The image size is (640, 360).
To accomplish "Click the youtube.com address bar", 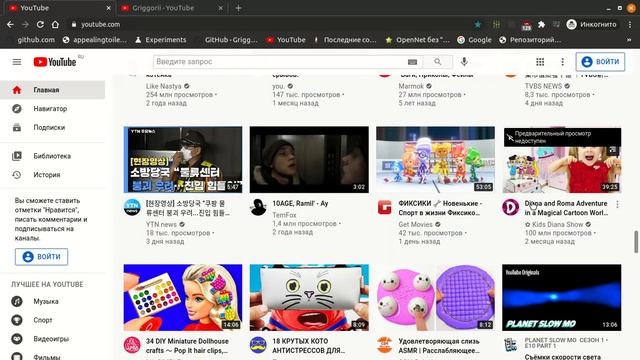I will 269,24.
